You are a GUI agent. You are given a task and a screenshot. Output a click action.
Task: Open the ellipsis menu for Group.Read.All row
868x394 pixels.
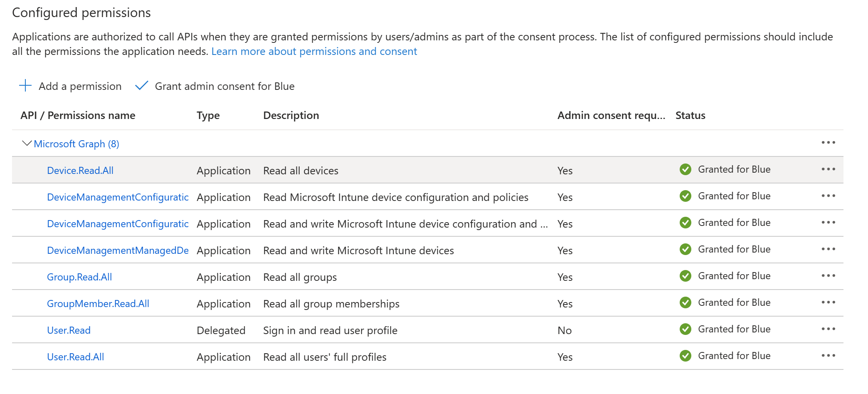tap(828, 276)
